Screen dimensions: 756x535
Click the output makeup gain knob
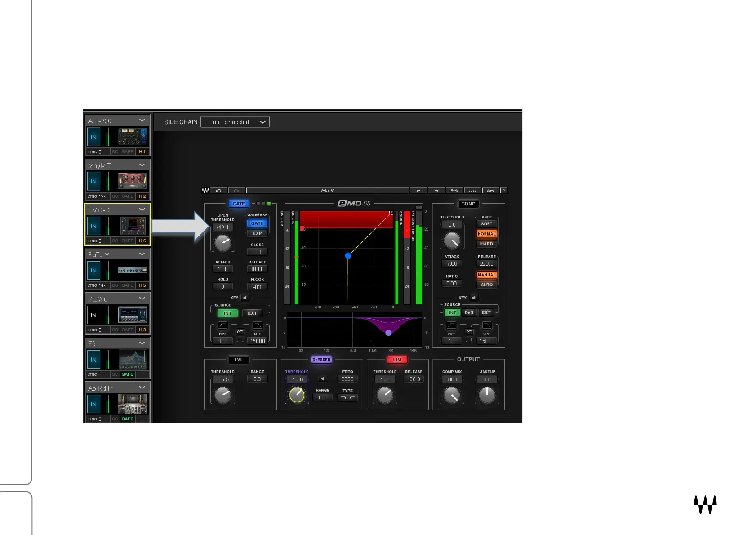(x=487, y=395)
